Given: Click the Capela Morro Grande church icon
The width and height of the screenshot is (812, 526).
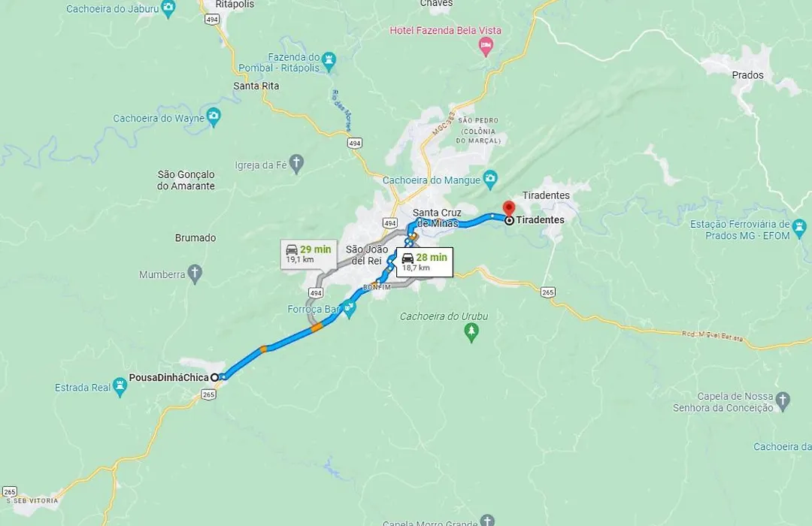Looking at the screenshot, I should point(486,520).
